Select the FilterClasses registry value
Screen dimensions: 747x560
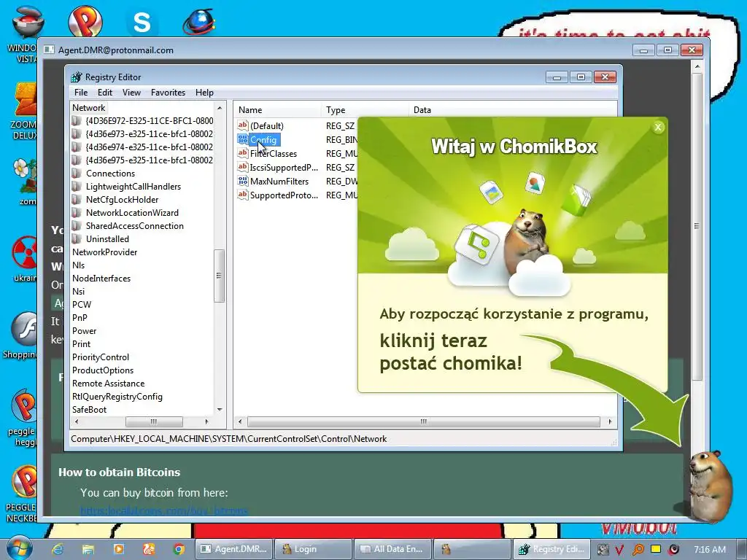point(274,153)
